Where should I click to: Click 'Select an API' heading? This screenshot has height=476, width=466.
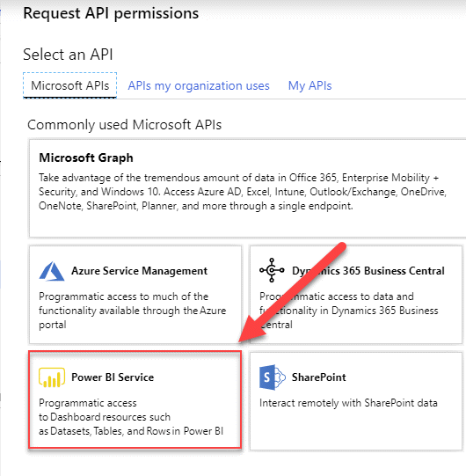click(68, 55)
